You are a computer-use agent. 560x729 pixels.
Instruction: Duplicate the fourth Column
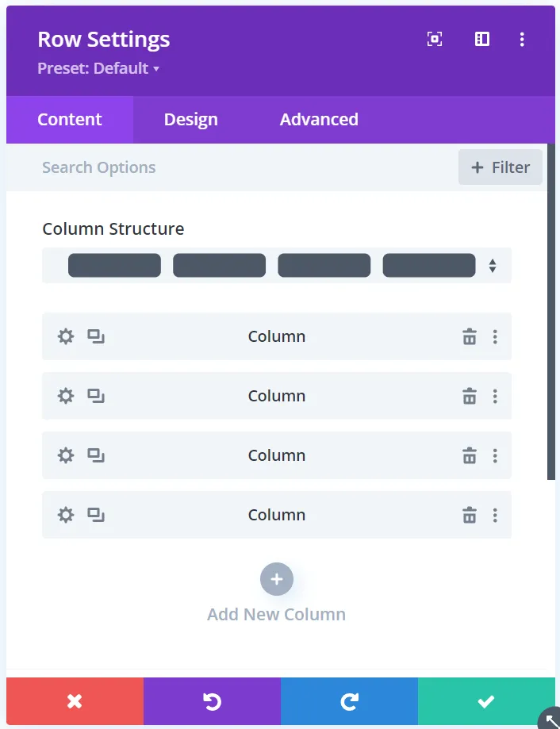pyautogui.click(x=96, y=515)
